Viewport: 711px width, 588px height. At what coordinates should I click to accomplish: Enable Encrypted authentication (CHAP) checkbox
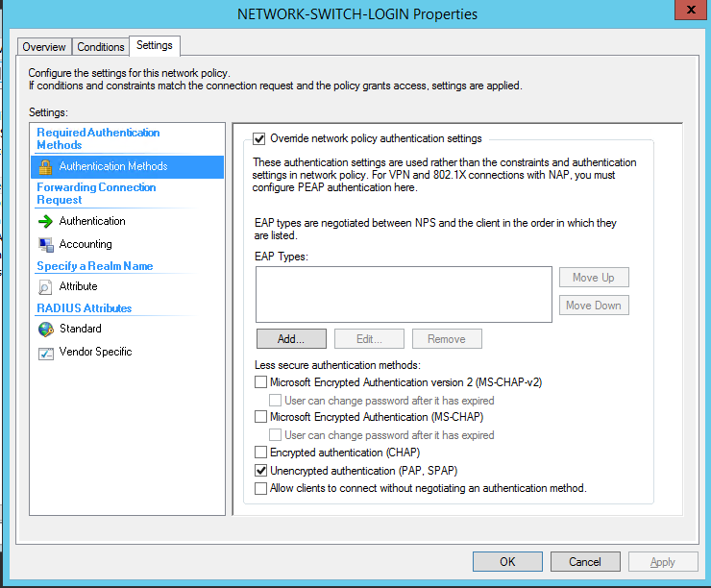(260, 452)
